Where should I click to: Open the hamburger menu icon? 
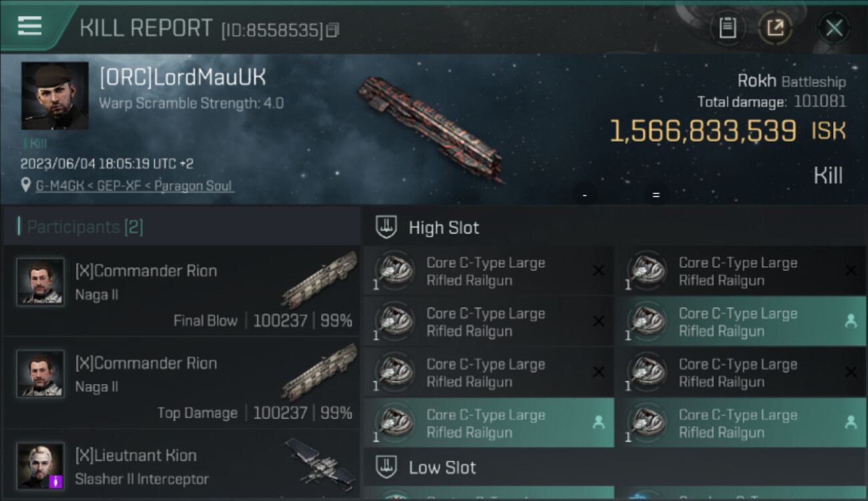30,26
